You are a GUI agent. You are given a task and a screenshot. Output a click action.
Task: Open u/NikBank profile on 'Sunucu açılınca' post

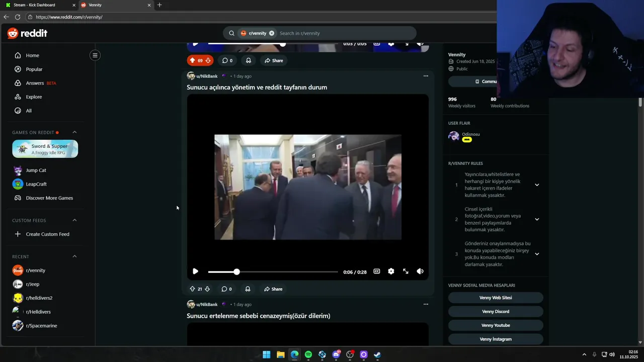(x=207, y=76)
